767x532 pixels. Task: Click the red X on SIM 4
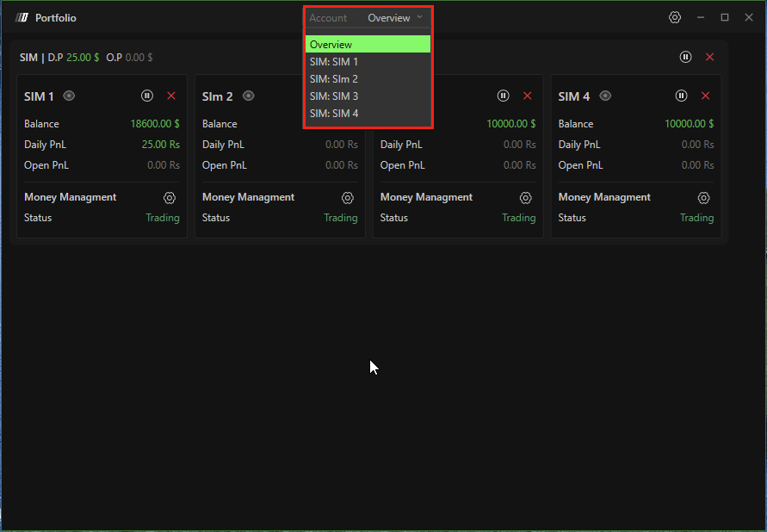coord(705,96)
